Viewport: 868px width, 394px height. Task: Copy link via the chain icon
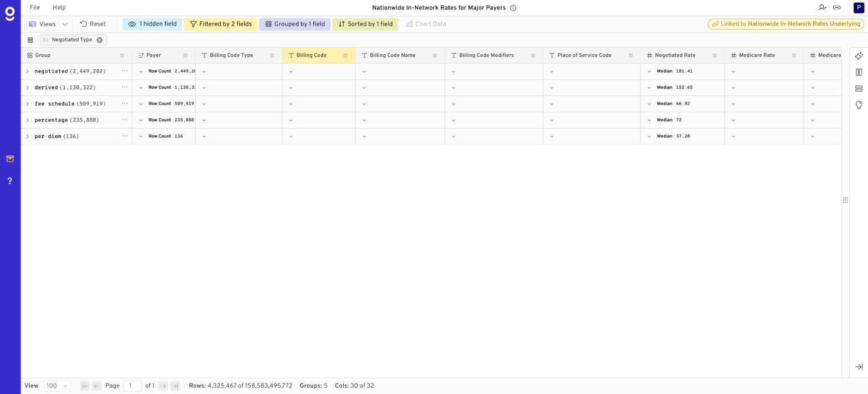click(x=836, y=8)
